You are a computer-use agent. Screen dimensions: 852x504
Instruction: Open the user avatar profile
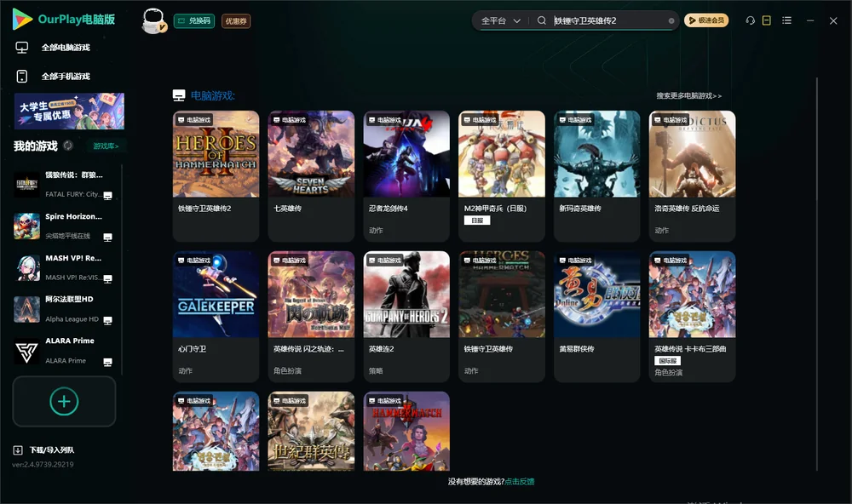point(153,20)
